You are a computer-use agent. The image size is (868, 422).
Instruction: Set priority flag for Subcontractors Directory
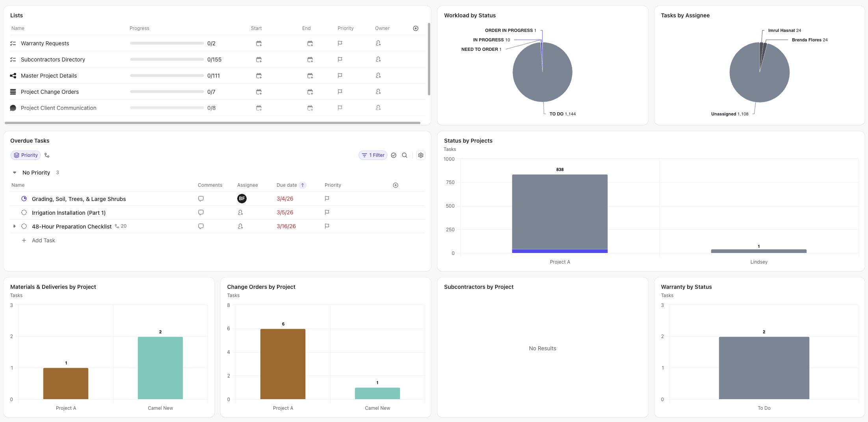[340, 59]
